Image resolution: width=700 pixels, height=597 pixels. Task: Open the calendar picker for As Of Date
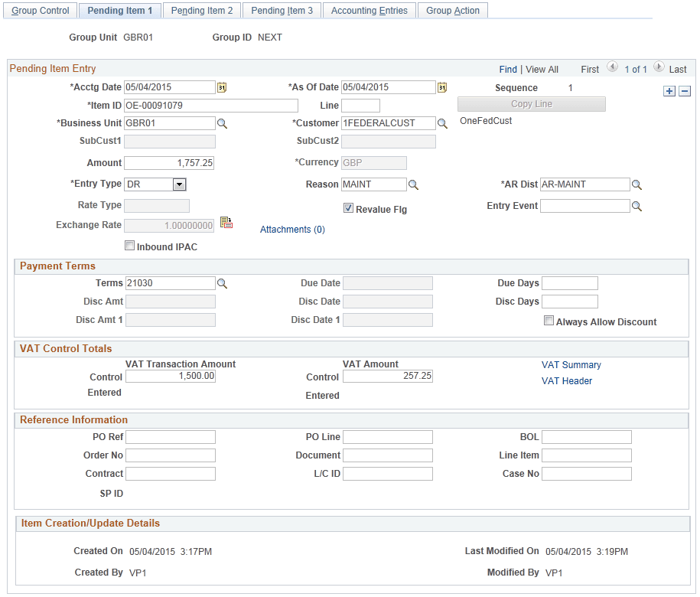[x=441, y=87]
